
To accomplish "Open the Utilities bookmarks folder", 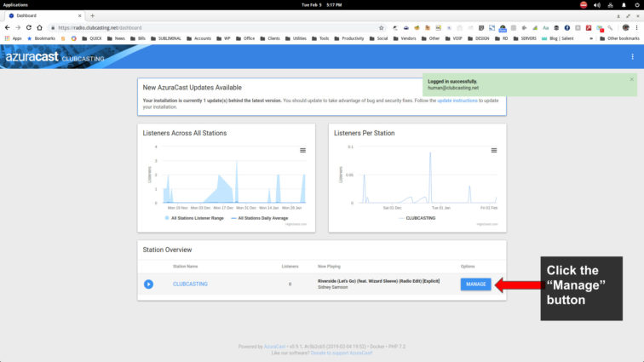I will click(x=296, y=38).
